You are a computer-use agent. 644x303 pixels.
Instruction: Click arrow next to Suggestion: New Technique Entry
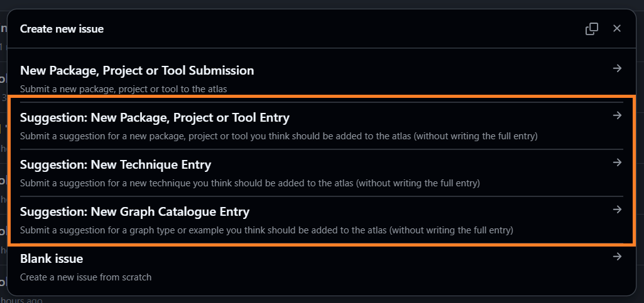617,163
